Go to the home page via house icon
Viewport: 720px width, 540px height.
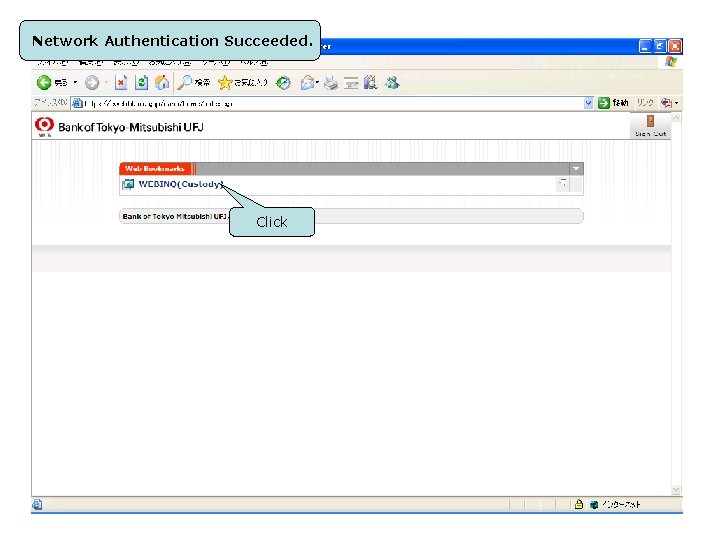pos(162,83)
